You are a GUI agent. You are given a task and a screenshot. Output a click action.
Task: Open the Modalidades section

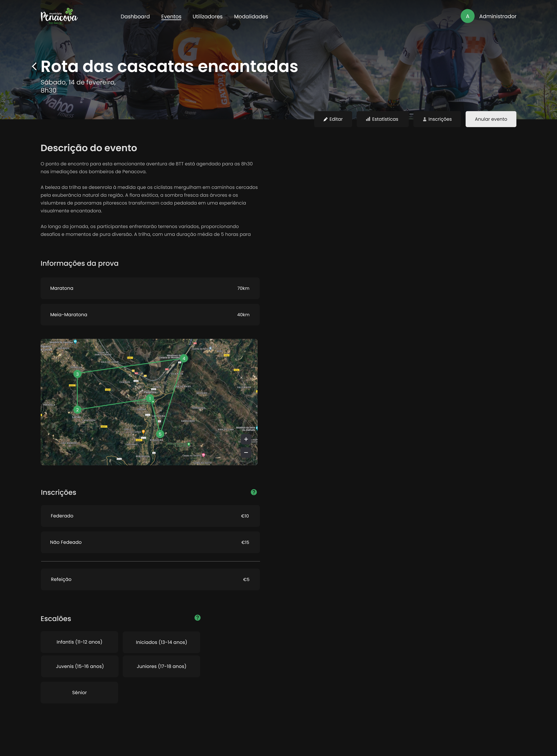click(251, 17)
